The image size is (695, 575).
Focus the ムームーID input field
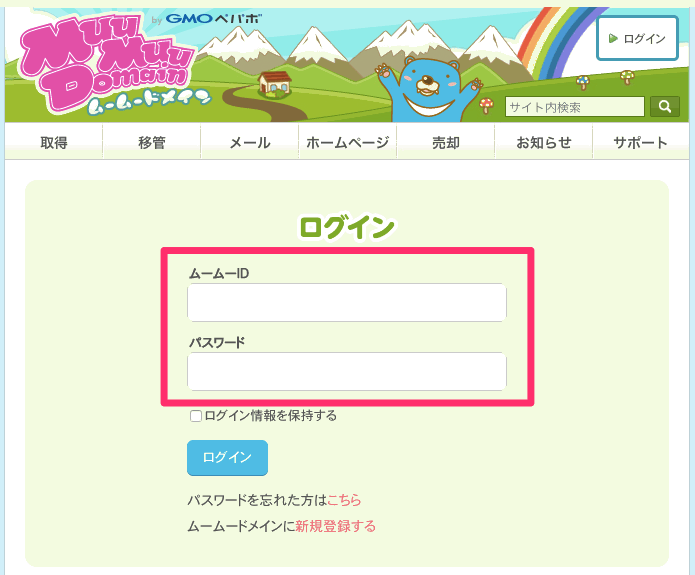(x=347, y=303)
